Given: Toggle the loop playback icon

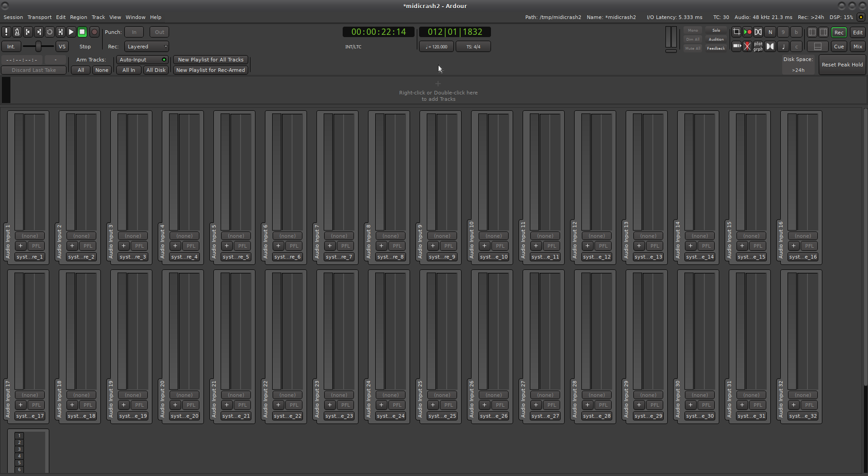Looking at the screenshot, I should click(x=49, y=32).
